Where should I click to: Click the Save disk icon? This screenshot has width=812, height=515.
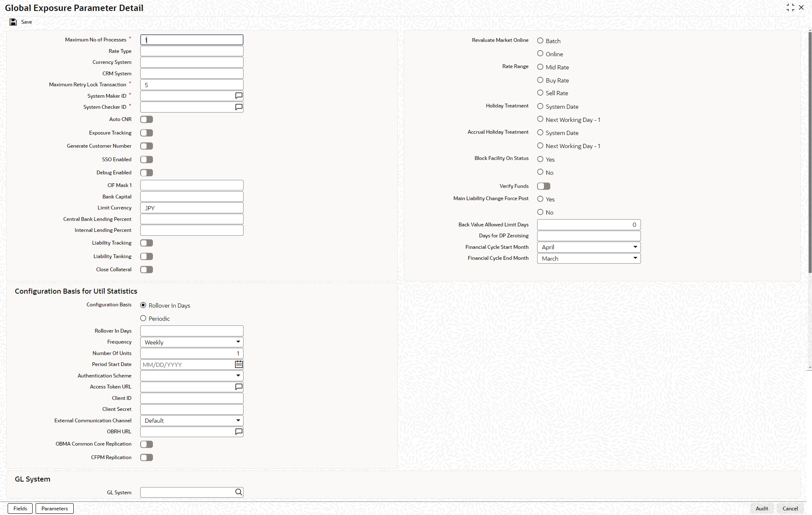13,22
